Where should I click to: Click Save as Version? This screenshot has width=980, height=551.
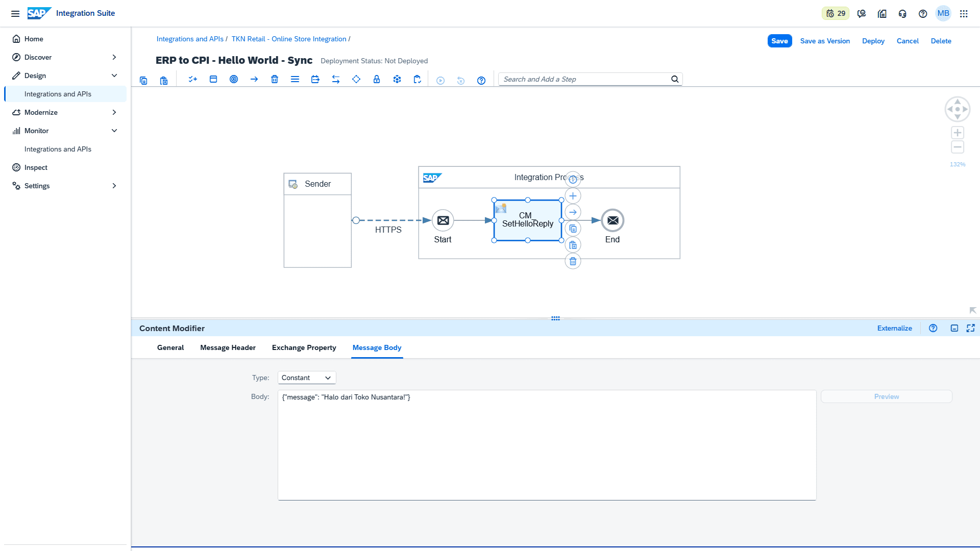(825, 41)
